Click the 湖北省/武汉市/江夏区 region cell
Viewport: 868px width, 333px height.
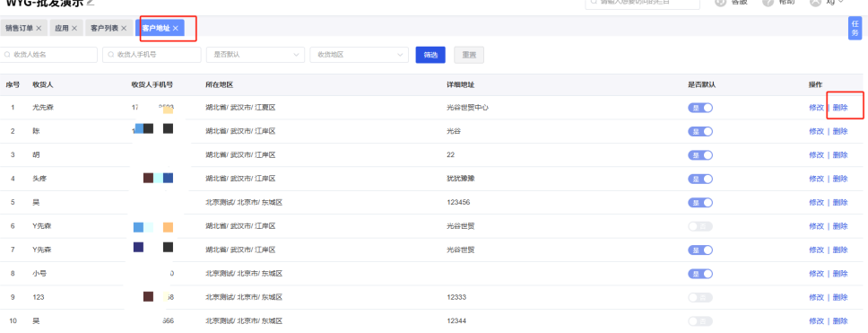pos(240,108)
